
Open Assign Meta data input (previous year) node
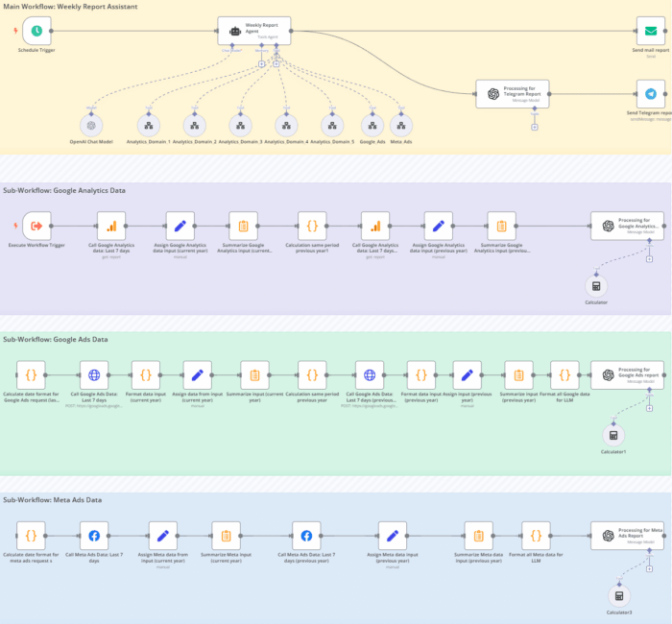tap(393, 536)
